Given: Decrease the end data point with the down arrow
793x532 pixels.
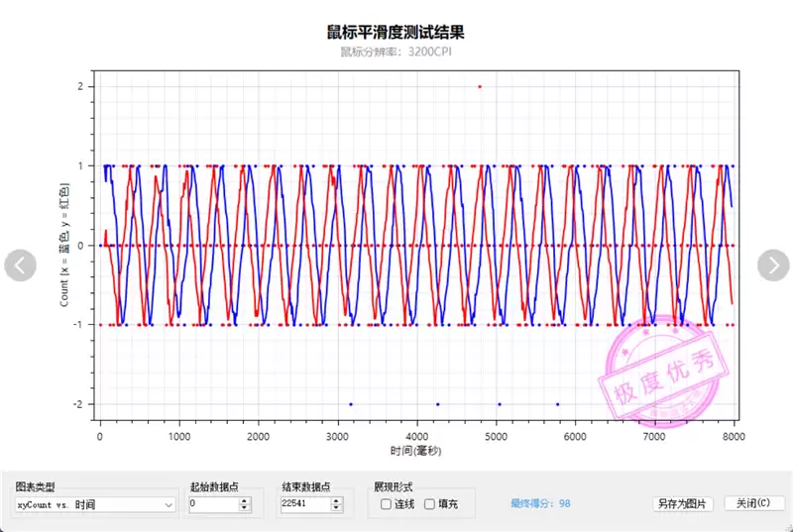Looking at the screenshot, I should tap(337, 508).
